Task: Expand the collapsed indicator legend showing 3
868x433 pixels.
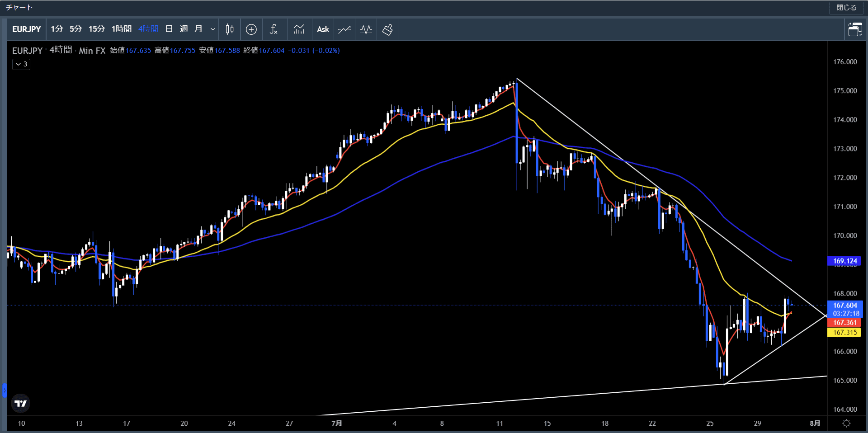Action: tap(21, 64)
